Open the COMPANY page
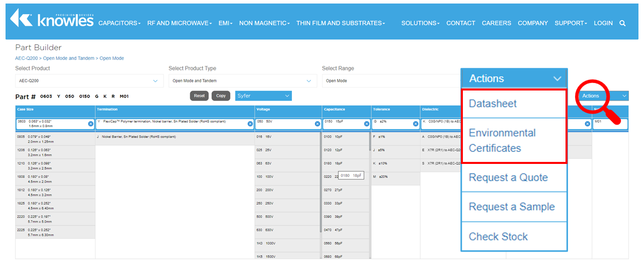Screen dimensions: 644x266 pos(533,23)
